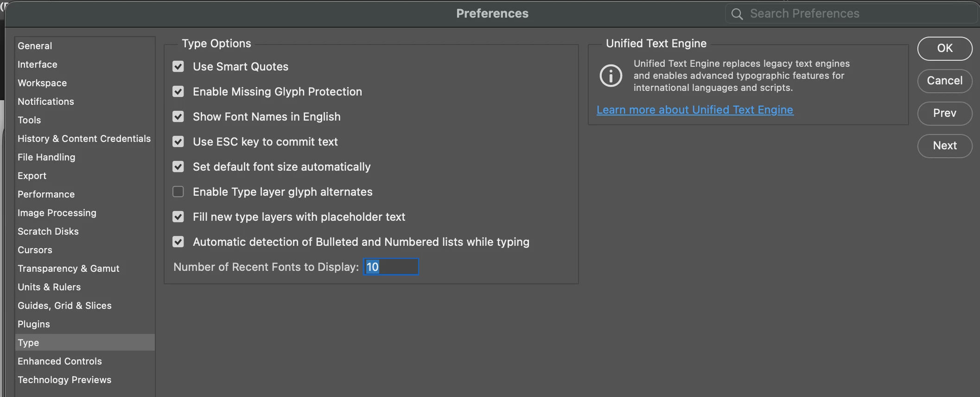Click the search magnifier icon

click(737, 14)
